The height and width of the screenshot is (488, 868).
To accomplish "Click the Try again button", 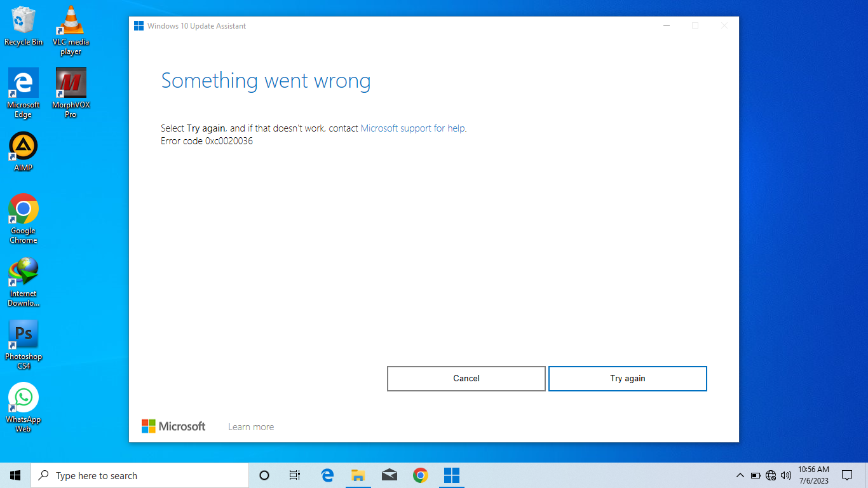I will coord(627,378).
